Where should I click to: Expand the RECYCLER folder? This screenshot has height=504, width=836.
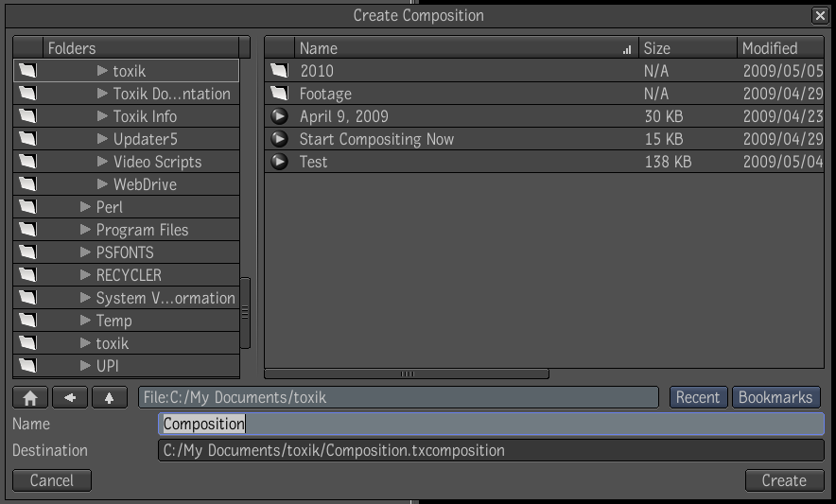click(85, 275)
